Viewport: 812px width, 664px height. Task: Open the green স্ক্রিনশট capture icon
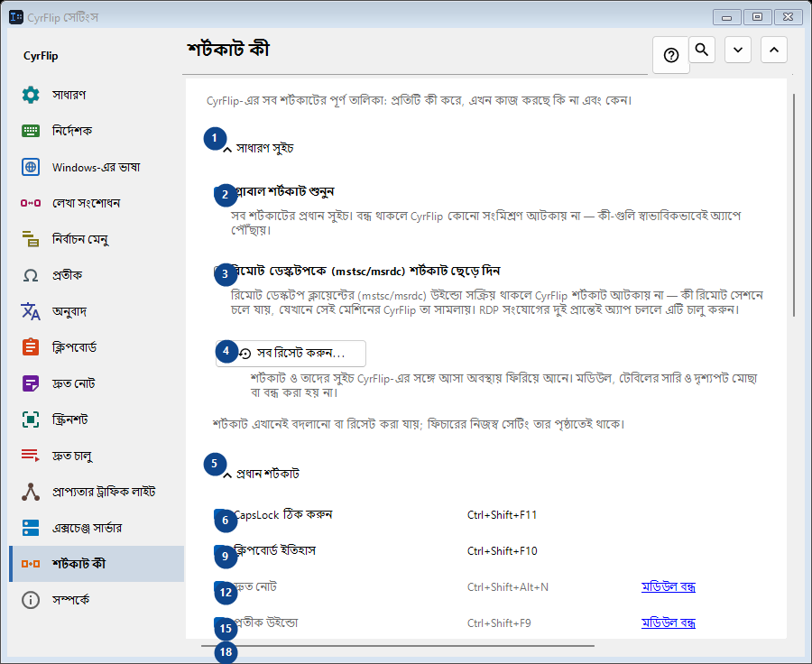point(31,419)
